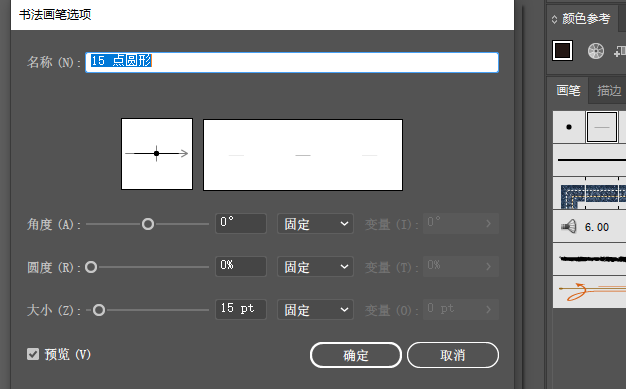Image resolution: width=626 pixels, height=389 pixels.
Task: Select the thin black line brush
Action: (x=589, y=160)
